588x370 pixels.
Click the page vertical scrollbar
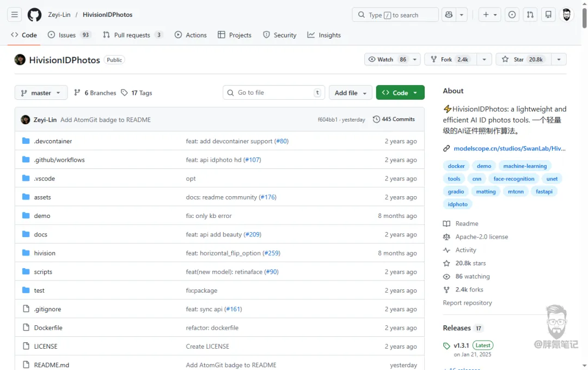pos(584,17)
